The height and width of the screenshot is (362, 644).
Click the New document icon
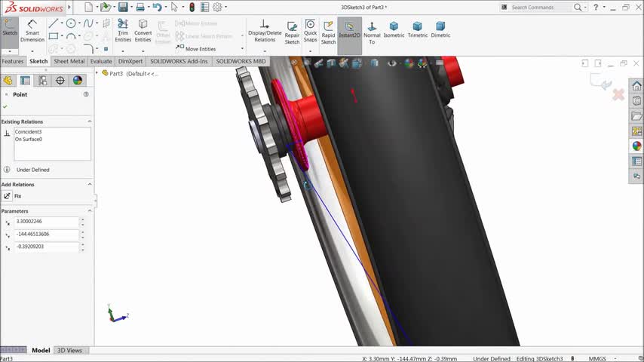[88, 7]
